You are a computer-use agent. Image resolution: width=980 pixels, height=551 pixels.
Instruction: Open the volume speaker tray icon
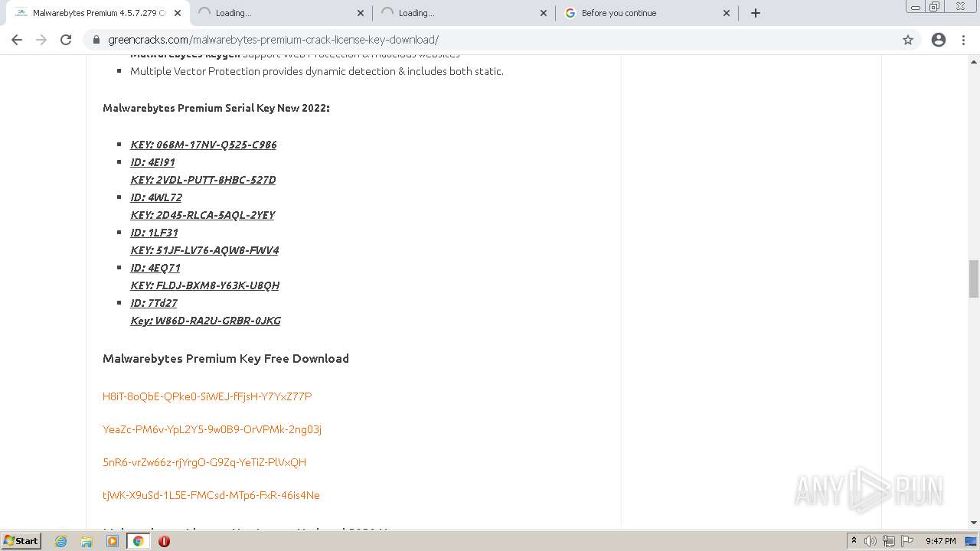pyautogui.click(x=871, y=541)
